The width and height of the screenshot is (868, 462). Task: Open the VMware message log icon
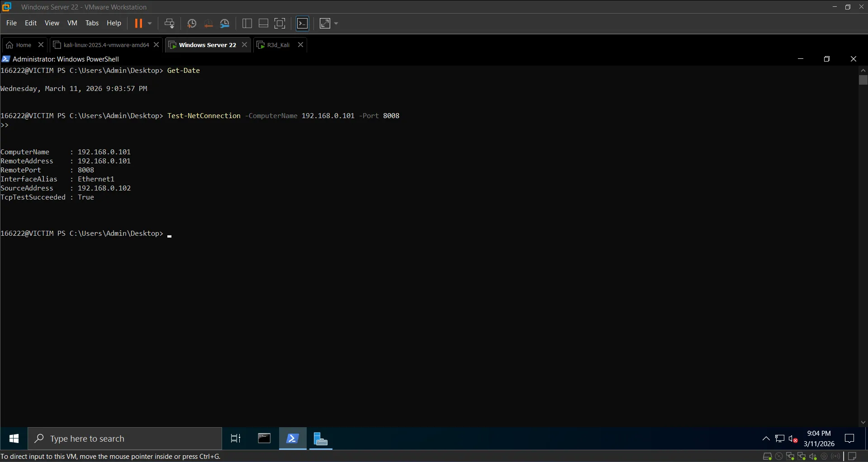click(852, 456)
